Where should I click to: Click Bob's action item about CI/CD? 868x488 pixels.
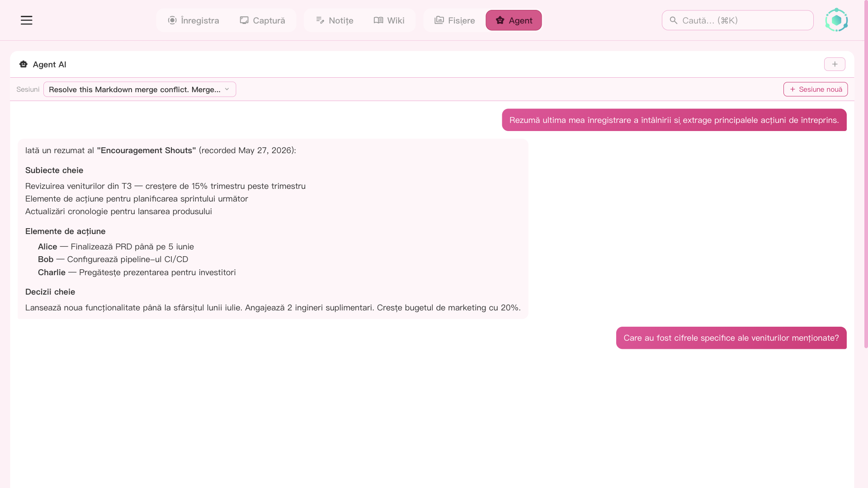pyautogui.click(x=113, y=259)
